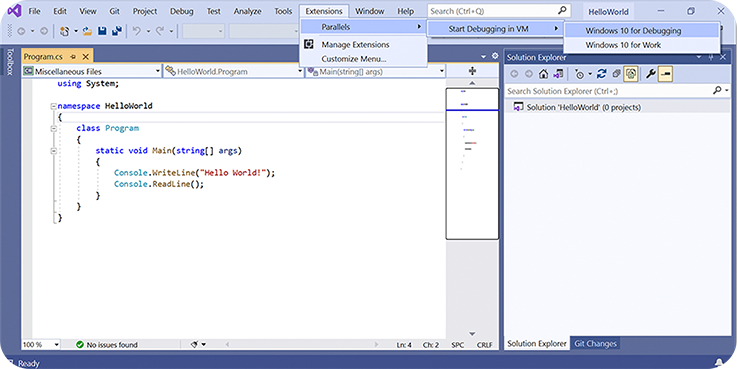This screenshot has height=369, width=737.
Task: Open the Undo history dropdown arrow
Action: coord(148,31)
